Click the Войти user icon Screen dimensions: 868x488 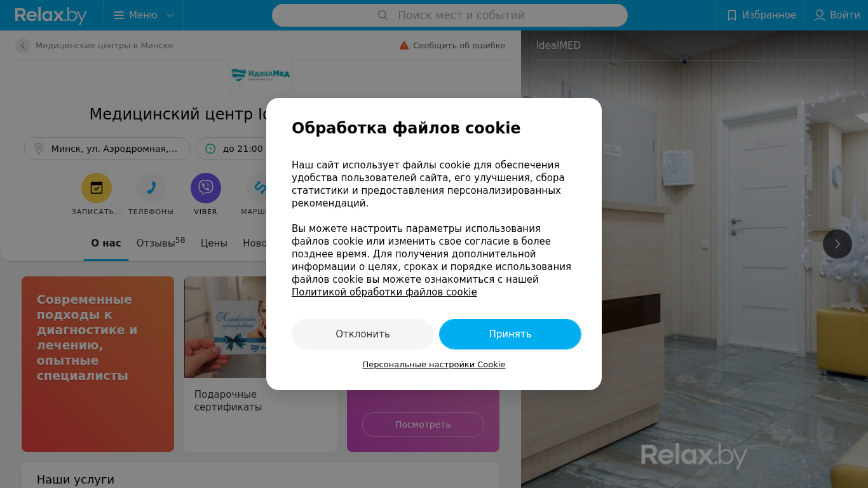[x=820, y=15]
